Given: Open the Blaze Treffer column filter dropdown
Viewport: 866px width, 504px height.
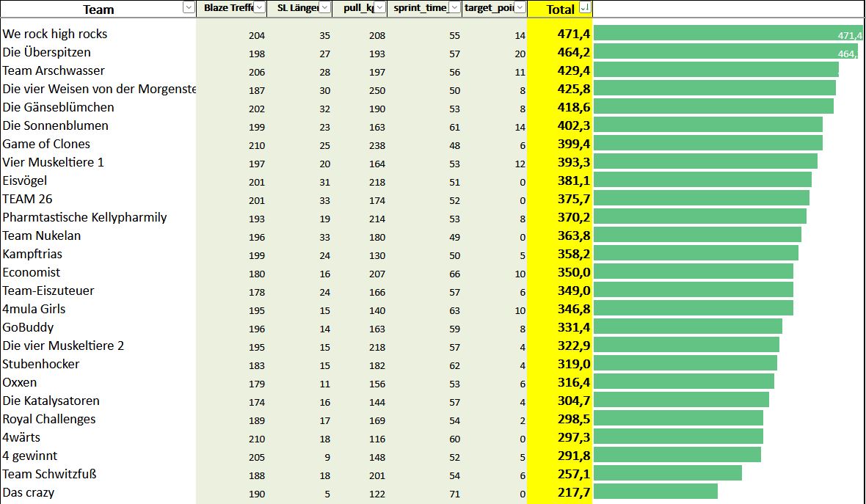Looking at the screenshot, I should click(260, 8).
